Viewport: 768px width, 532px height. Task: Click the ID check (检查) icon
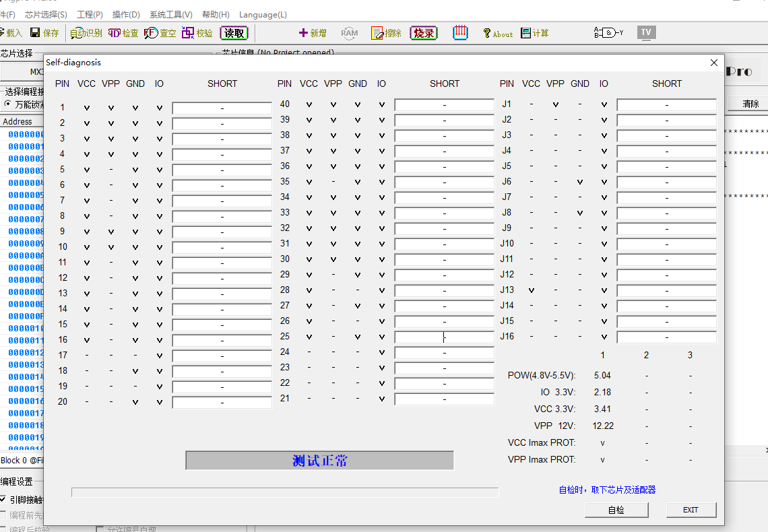tap(115, 33)
